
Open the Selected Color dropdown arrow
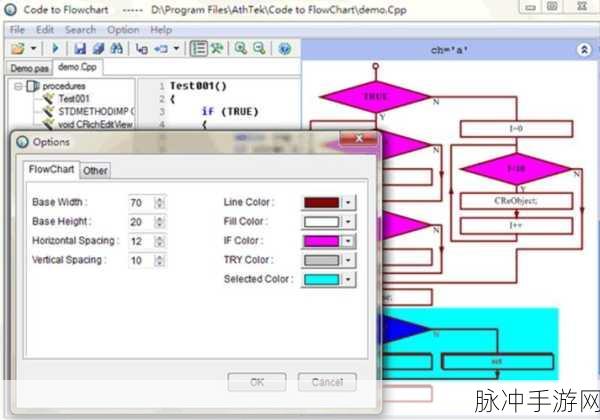pos(348,280)
